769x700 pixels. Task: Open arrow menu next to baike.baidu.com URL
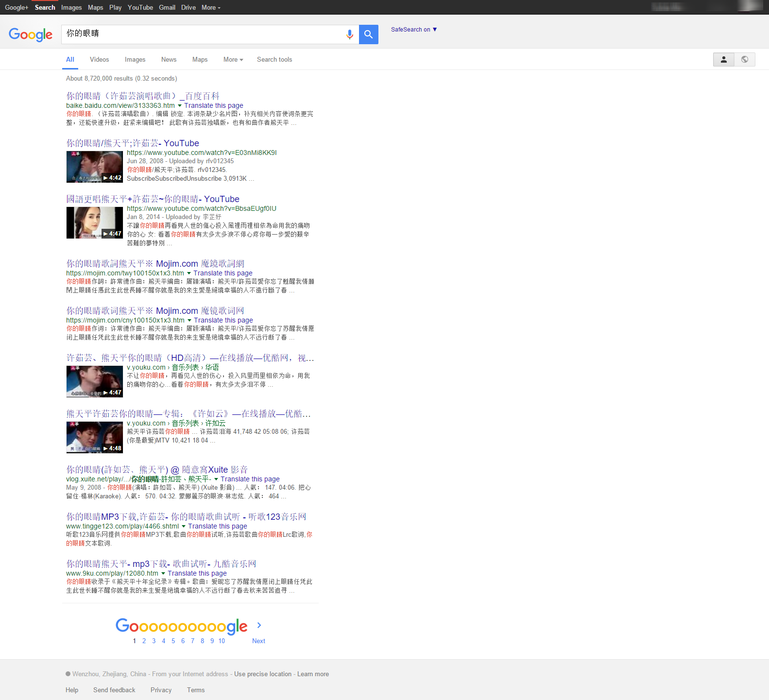click(x=180, y=105)
